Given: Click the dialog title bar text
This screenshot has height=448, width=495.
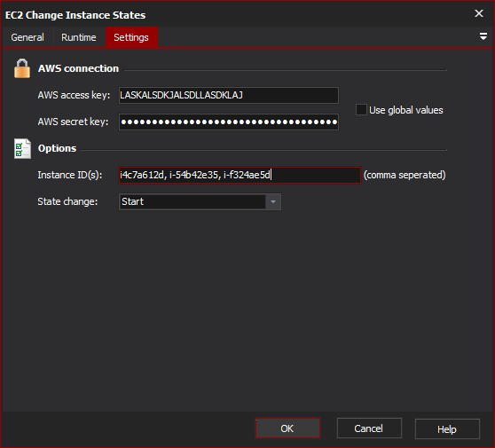Looking at the screenshot, I should pyautogui.click(x=75, y=15).
